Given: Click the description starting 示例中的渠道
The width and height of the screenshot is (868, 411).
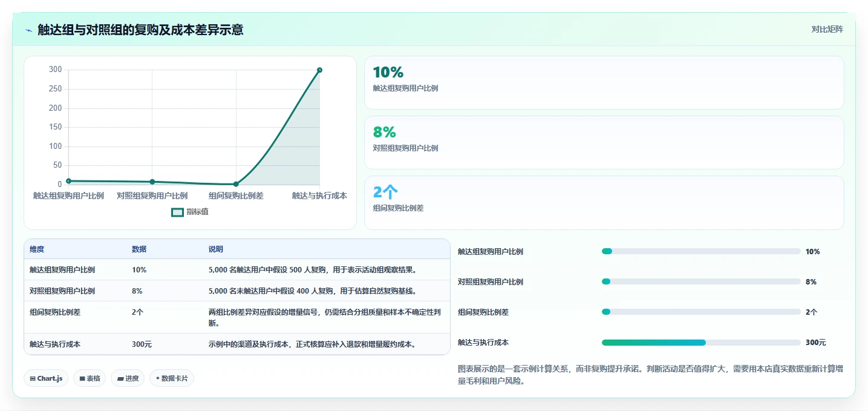Looking at the screenshot, I should coord(313,344).
